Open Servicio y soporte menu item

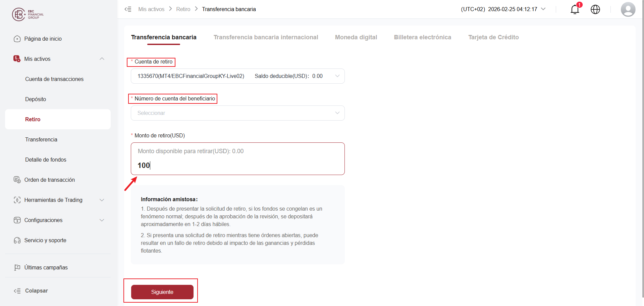tap(58, 240)
